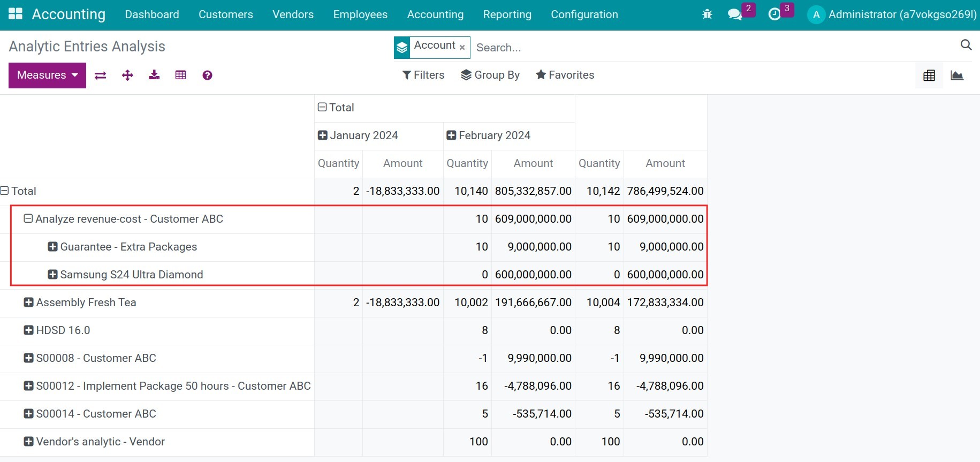
Task: Click the 10,002 quantity cell
Action: (467, 302)
